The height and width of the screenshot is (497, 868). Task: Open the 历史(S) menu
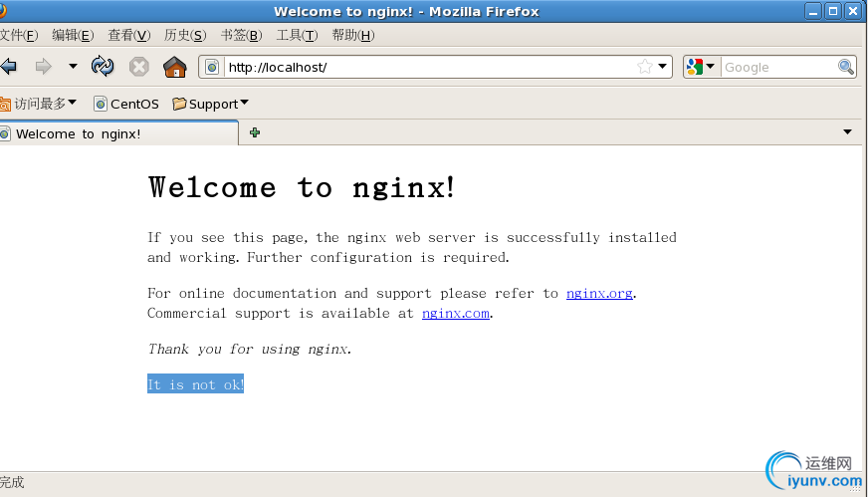click(185, 36)
